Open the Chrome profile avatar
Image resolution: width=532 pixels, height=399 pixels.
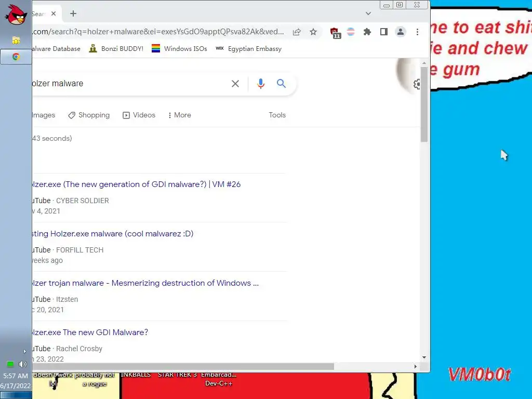click(x=401, y=32)
